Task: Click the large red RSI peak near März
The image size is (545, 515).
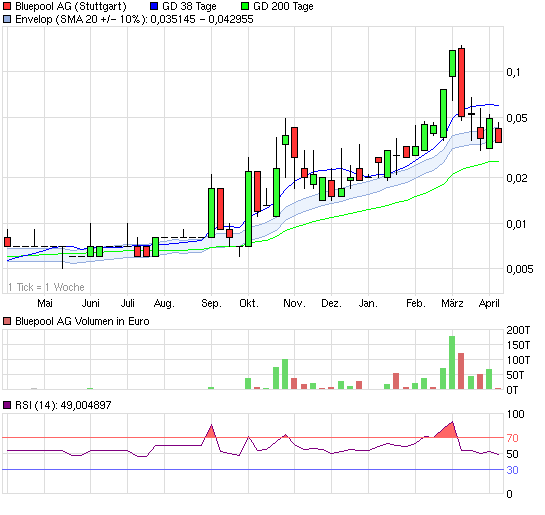Action: pyautogui.click(x=447, y=431)
